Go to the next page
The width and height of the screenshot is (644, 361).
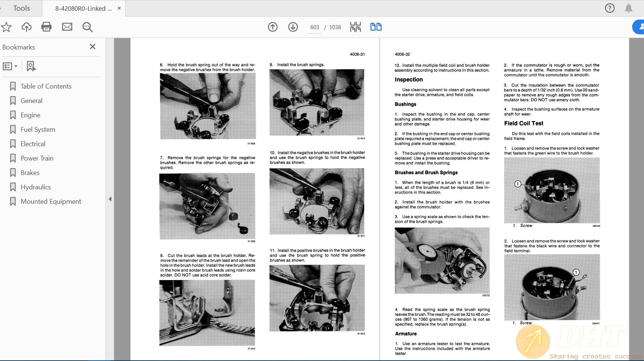(293, 27)
